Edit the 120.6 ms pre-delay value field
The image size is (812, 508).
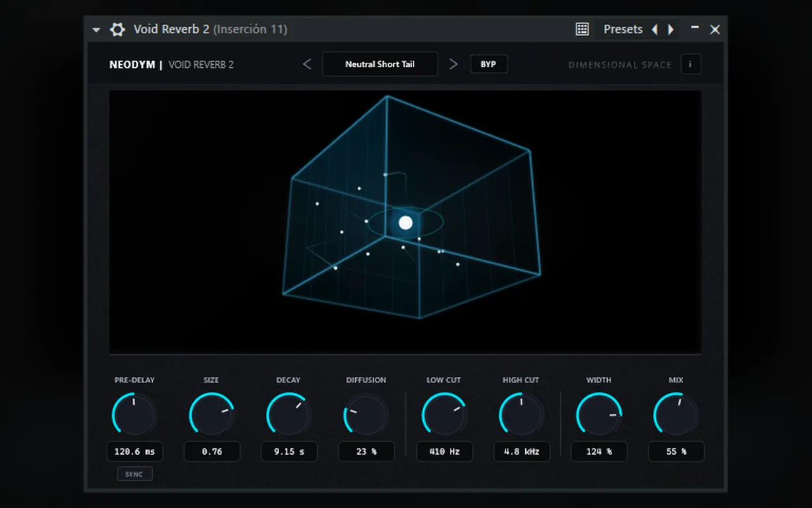[134, 451]
